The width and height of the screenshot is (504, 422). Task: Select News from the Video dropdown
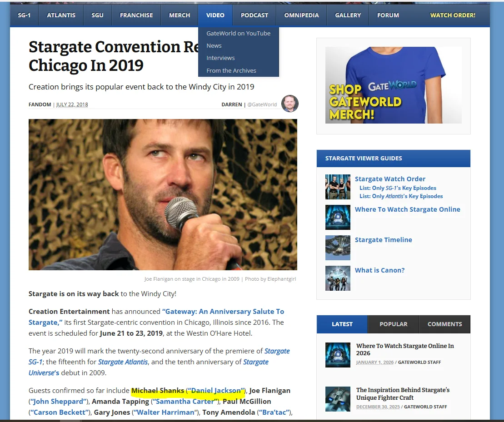coord(239,45)
